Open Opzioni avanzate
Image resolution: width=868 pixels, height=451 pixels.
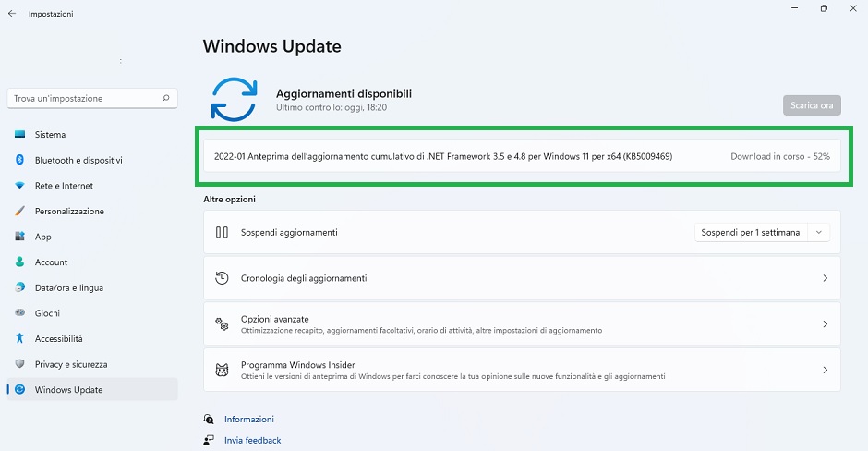click(522, 324)
